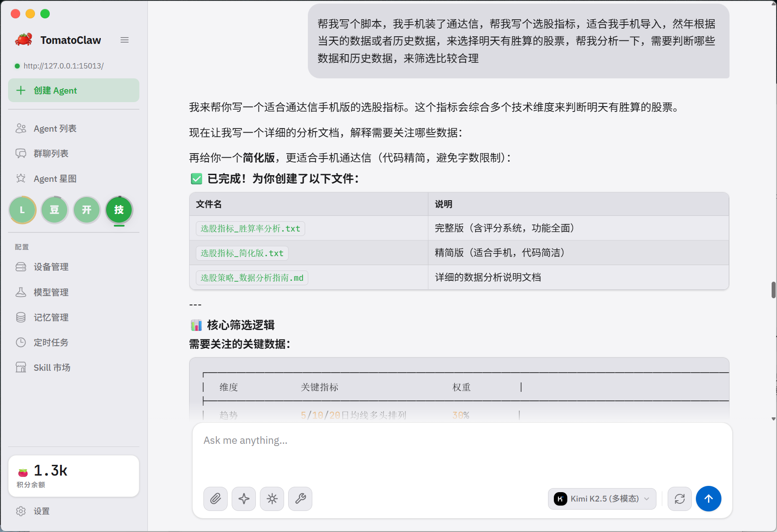Open the Kimi K2.5 model dropdown

tap(602, 499)
